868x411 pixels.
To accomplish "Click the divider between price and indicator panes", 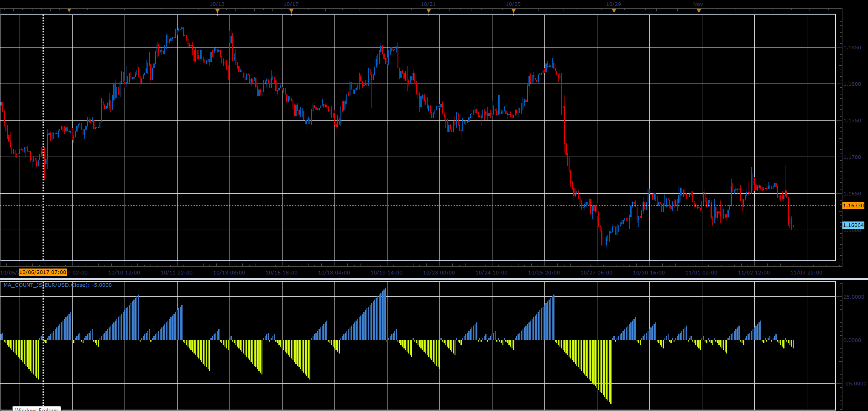I will (434, 279).
